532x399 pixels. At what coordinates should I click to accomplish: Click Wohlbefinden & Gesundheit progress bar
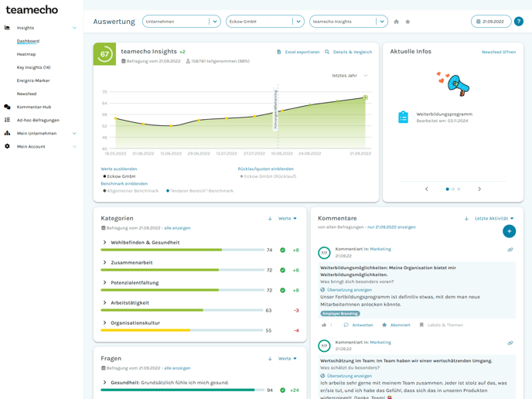click(182, 250)
